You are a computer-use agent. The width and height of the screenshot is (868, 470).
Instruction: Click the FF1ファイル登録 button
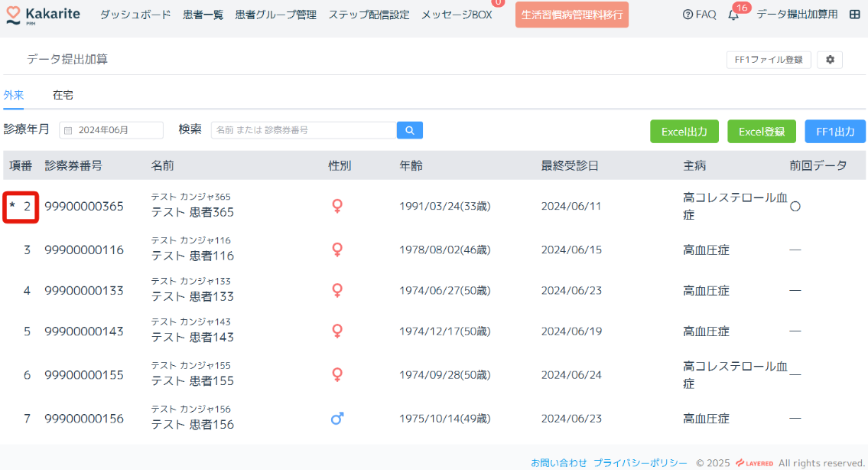pyautogui.click(x=769, y=59)
